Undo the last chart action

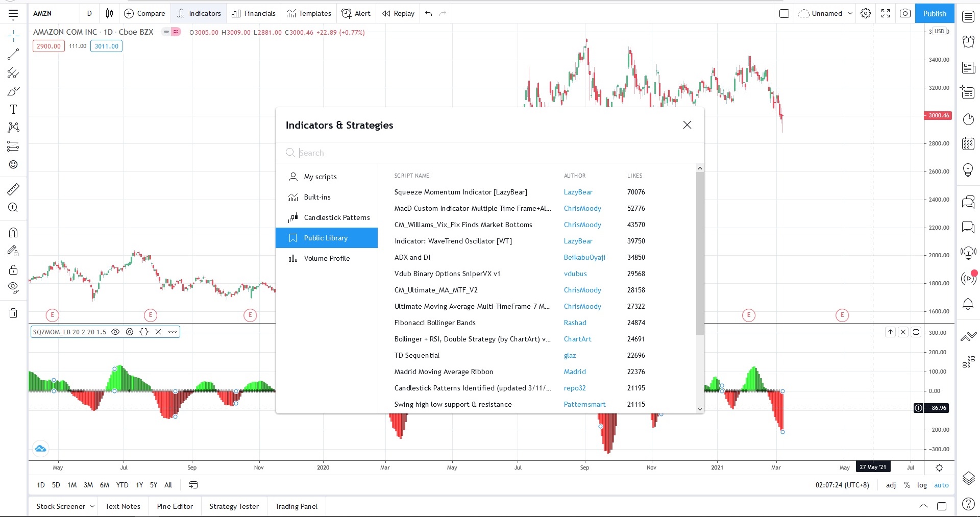coord(428,13)
